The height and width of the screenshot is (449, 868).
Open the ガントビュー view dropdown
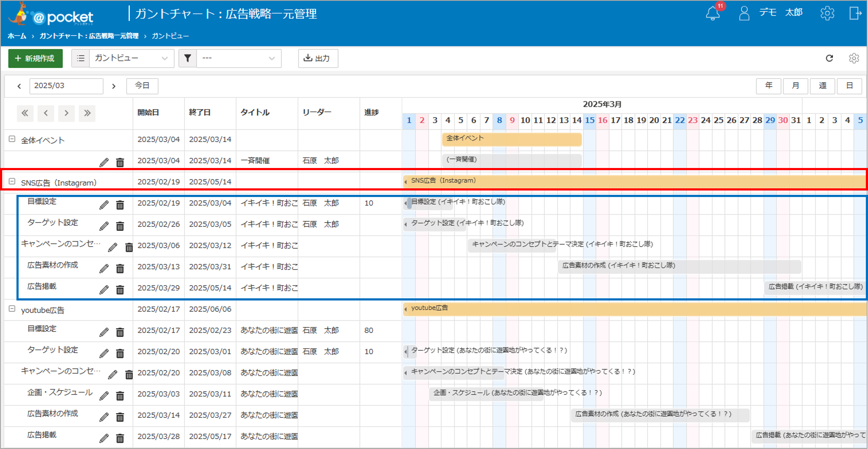tap(132, 58)
